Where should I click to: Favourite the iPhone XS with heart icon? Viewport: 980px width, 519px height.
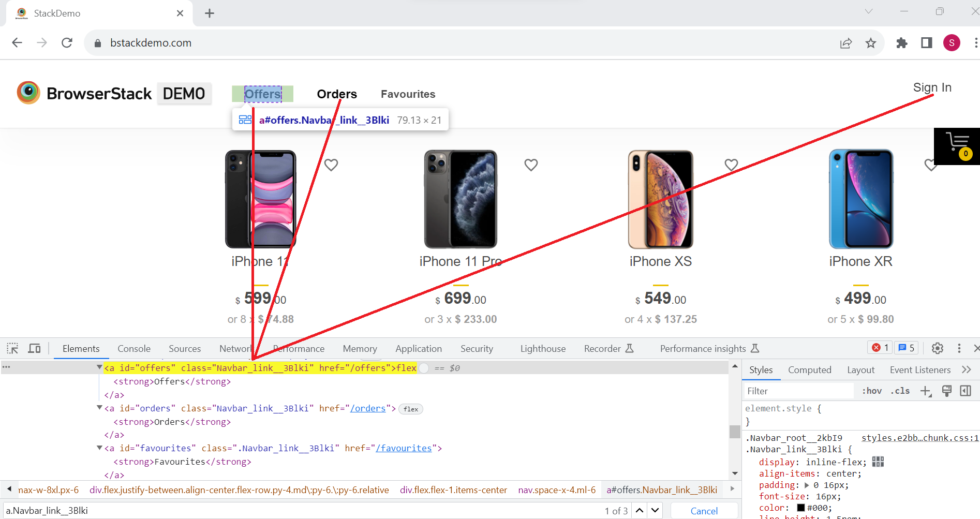[x=731, y=165]
